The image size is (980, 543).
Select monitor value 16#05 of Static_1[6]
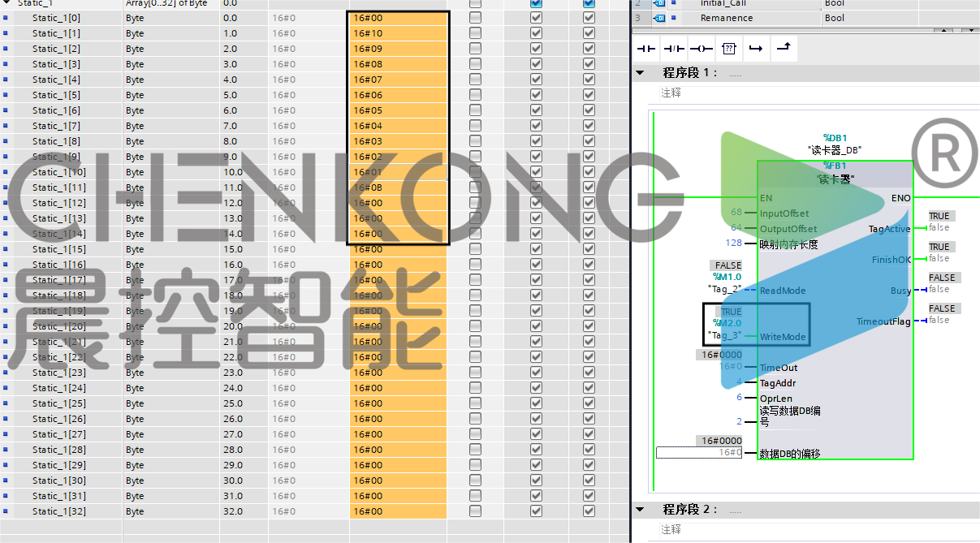(x=398, y=110)
